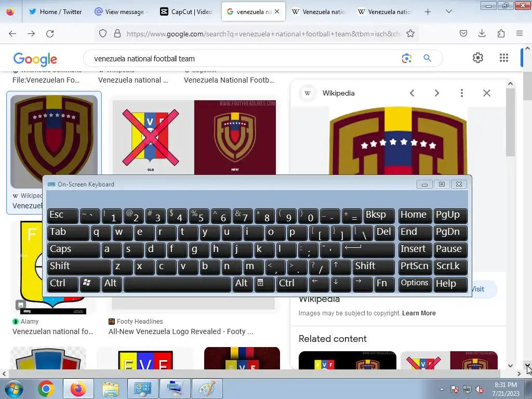Toggle left Alt key on On-Screen Keyboard
This screenshot has height=399, width=532.
point(111,284)
